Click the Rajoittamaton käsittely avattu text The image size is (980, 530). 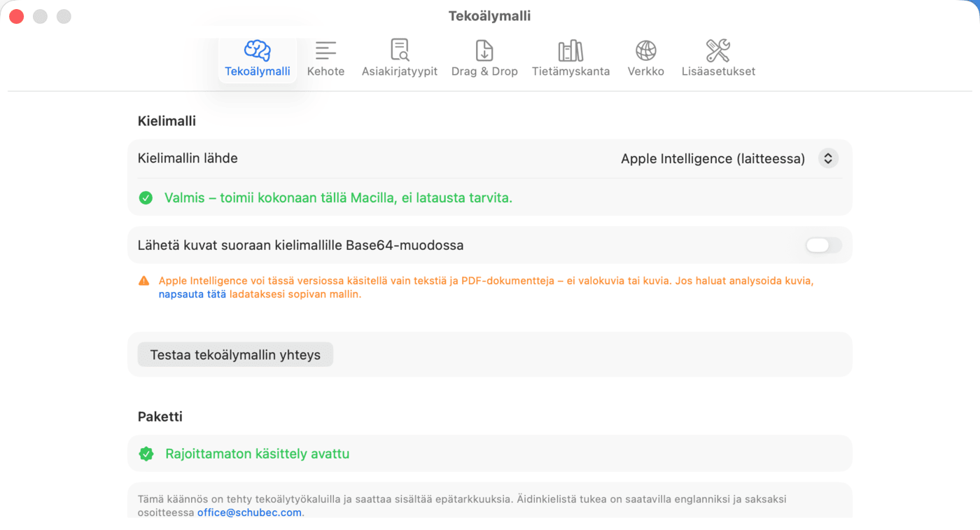click(257, 454)
